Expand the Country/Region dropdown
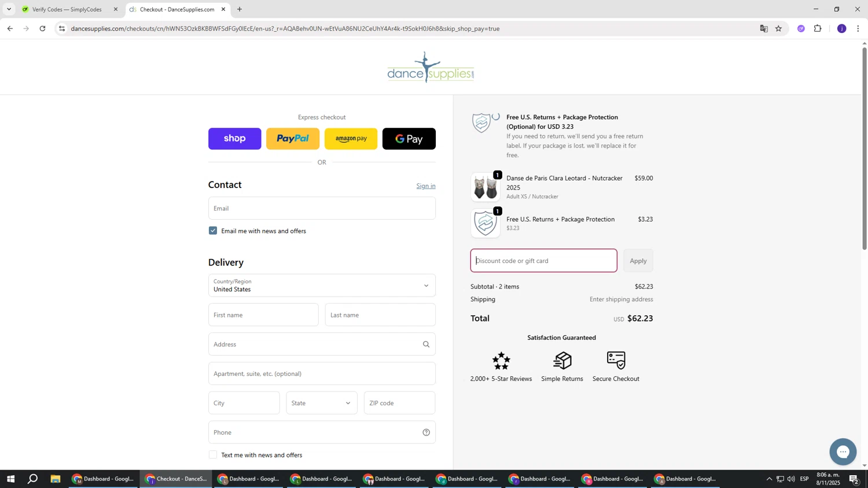This screenshot has height=488, width=868. click(322, 286)
